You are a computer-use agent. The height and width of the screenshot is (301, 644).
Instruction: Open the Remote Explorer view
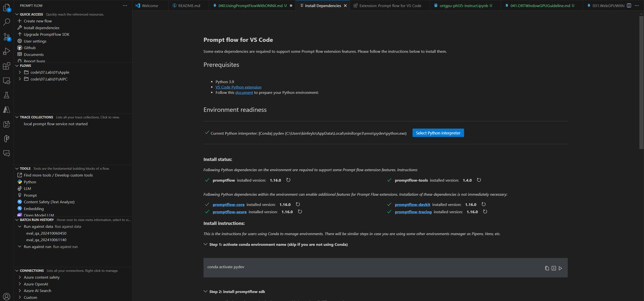click(7, 81)
